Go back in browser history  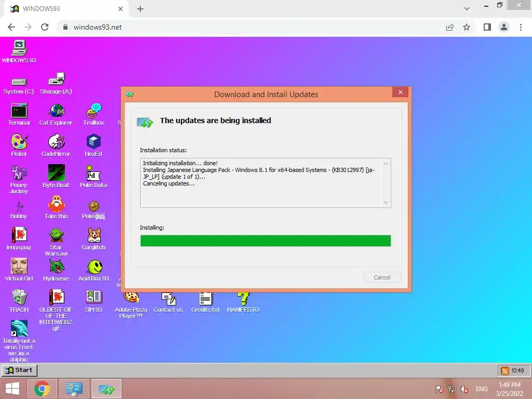[11, 27]
